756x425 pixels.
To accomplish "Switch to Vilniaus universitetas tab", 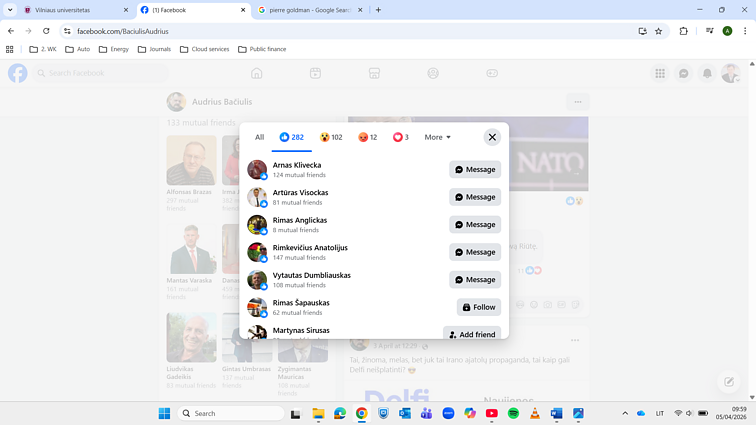I will tap(77, 10).
